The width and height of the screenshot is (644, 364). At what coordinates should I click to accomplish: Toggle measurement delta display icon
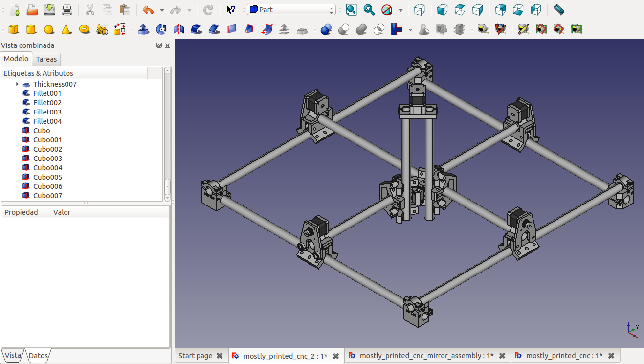tap(577, 30)
